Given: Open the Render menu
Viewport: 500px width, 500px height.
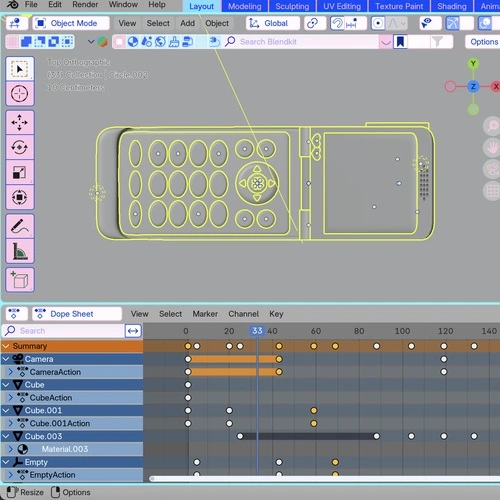Looking at the screenshot, I should pyautogui.click(x=85, y=5).
